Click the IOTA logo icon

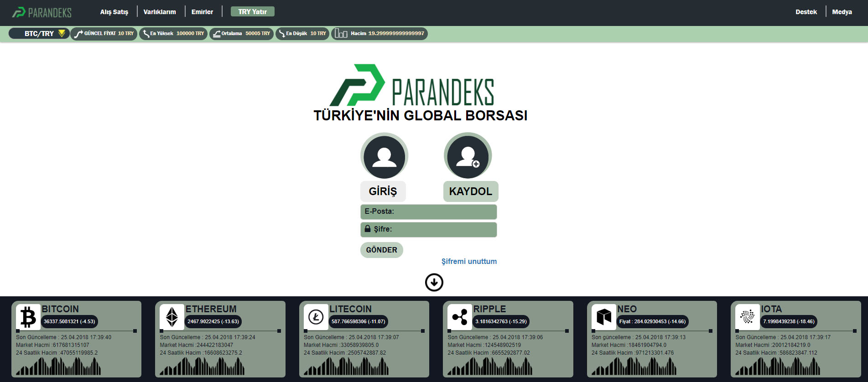[748, 317]
